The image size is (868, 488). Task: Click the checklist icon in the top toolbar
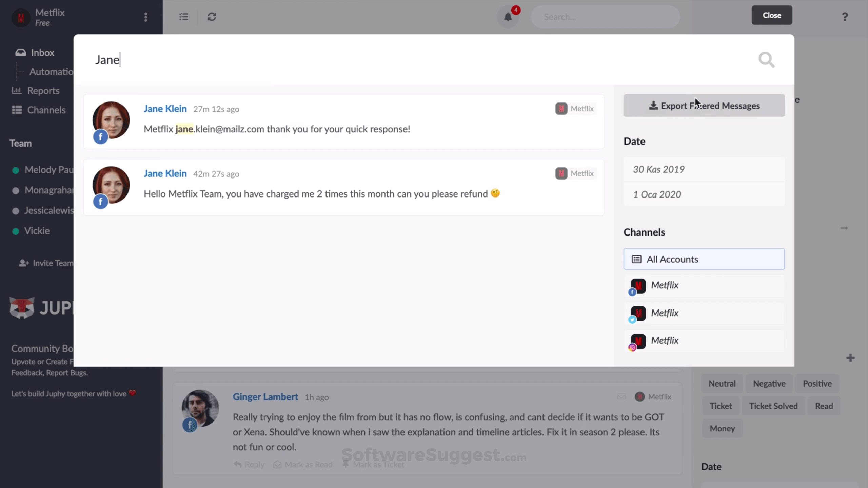(x=183, y=17)
